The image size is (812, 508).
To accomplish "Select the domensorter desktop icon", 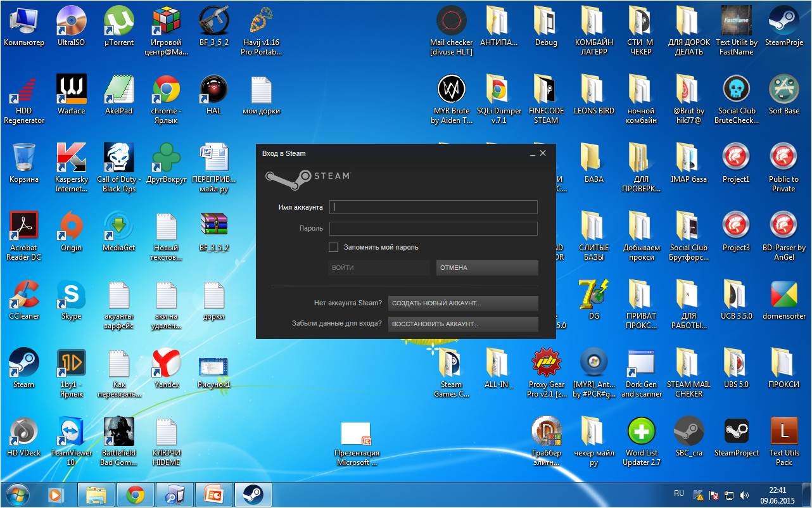I will coord(784,300).
